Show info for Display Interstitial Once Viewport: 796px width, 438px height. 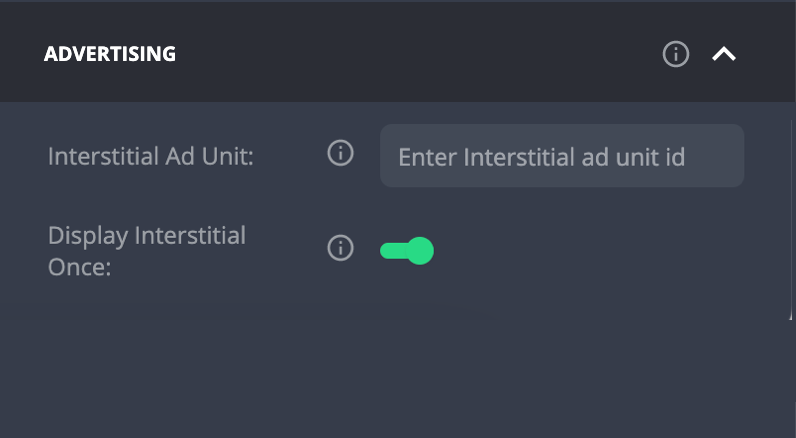[340, 248]
